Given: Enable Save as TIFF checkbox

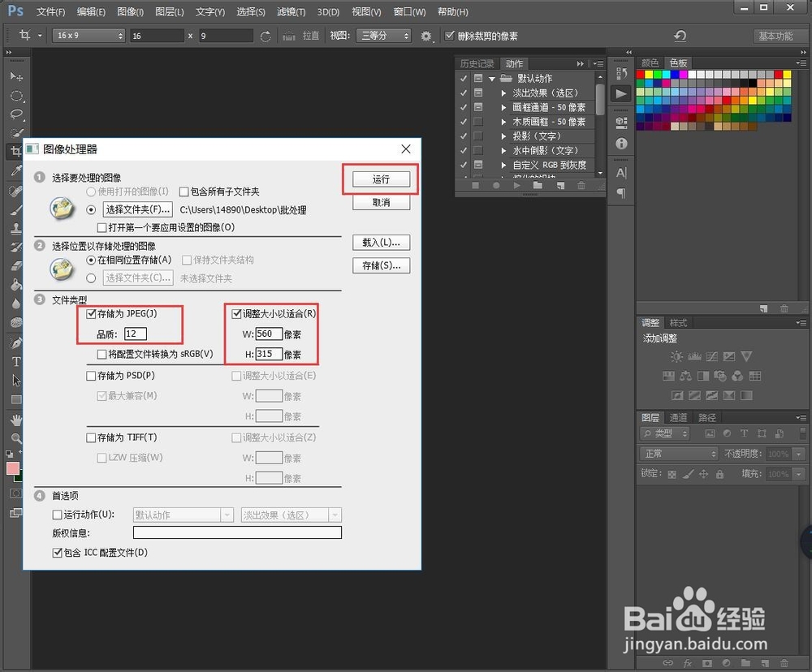Looking at the screenshot, I should pyautogui.click(x=91, y=438).
